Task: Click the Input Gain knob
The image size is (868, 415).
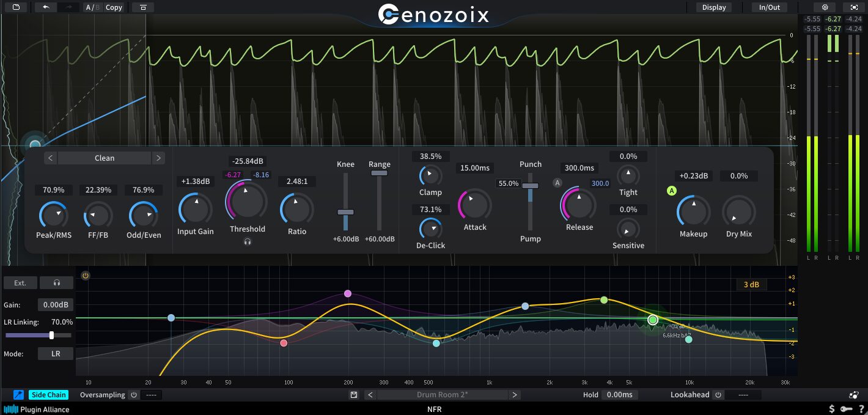Action: pos(195,208)
